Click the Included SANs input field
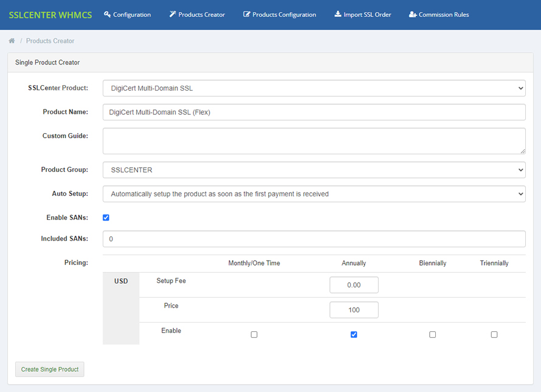The height and width of the screenshot is (392, 541). point(314,239)
